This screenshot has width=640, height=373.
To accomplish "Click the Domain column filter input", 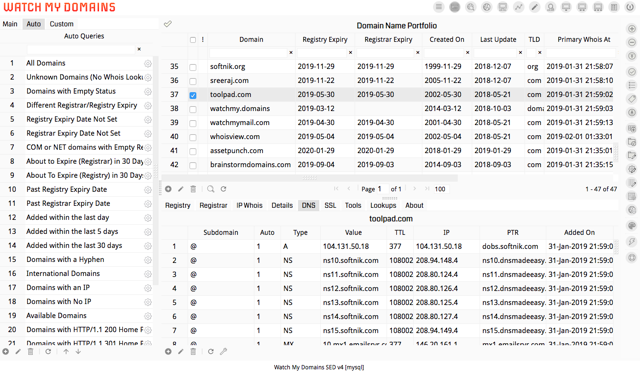I will click(249, 53).
